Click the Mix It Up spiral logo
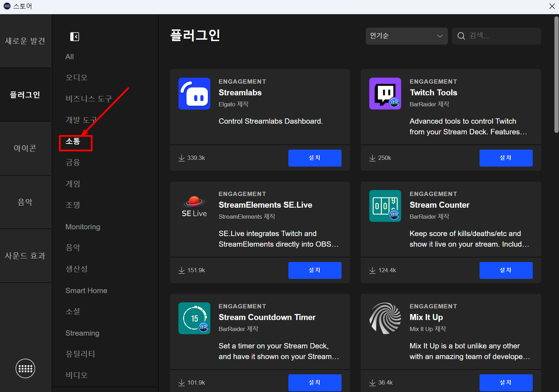This screenshot has width=559, height=392. (385, 318)
